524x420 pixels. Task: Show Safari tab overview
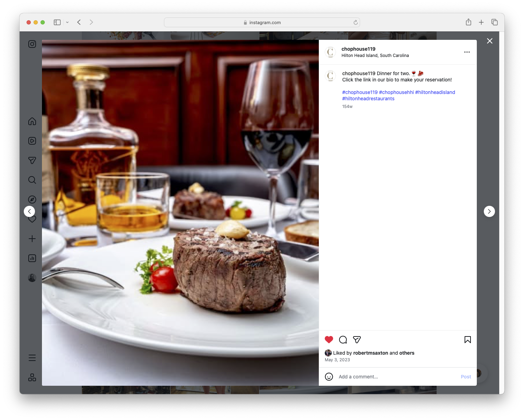(495, 22)
